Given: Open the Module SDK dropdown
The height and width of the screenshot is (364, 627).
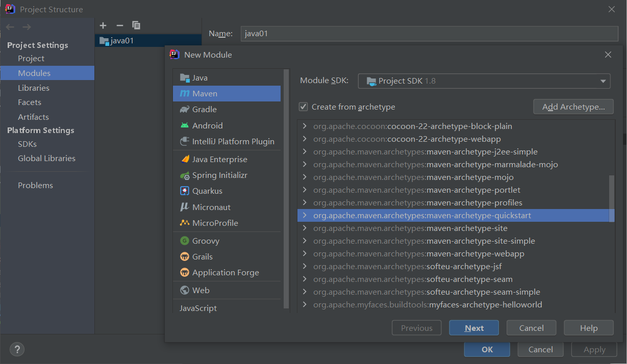Looking at the screenshot, I should 484,81.
